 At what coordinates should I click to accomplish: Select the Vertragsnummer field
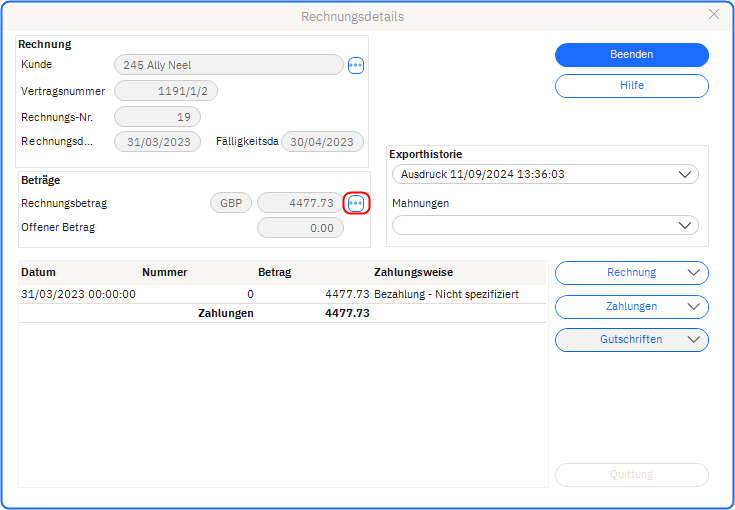click(166, 91)
